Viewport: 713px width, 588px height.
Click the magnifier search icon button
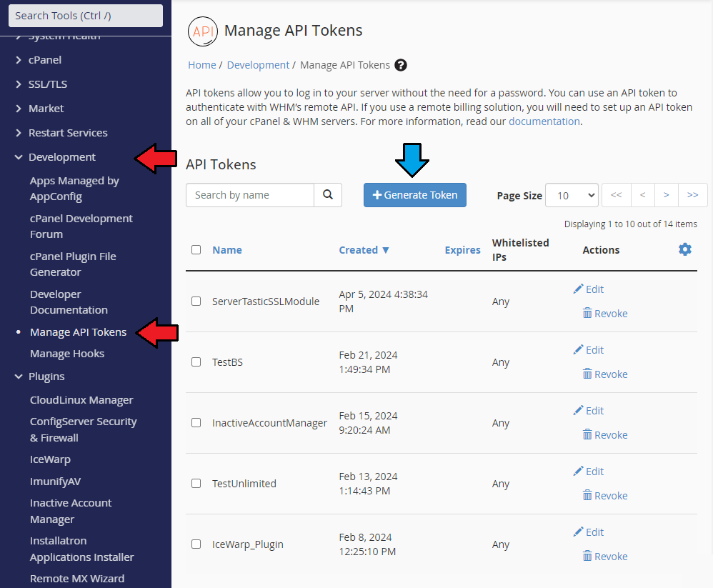tap(327, 195)
